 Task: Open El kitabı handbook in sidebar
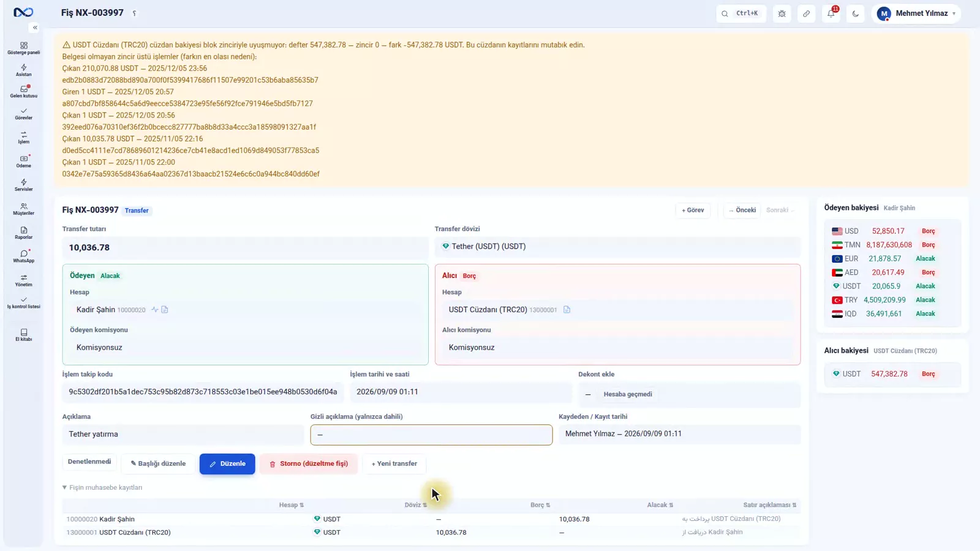(x=23, y=335)
